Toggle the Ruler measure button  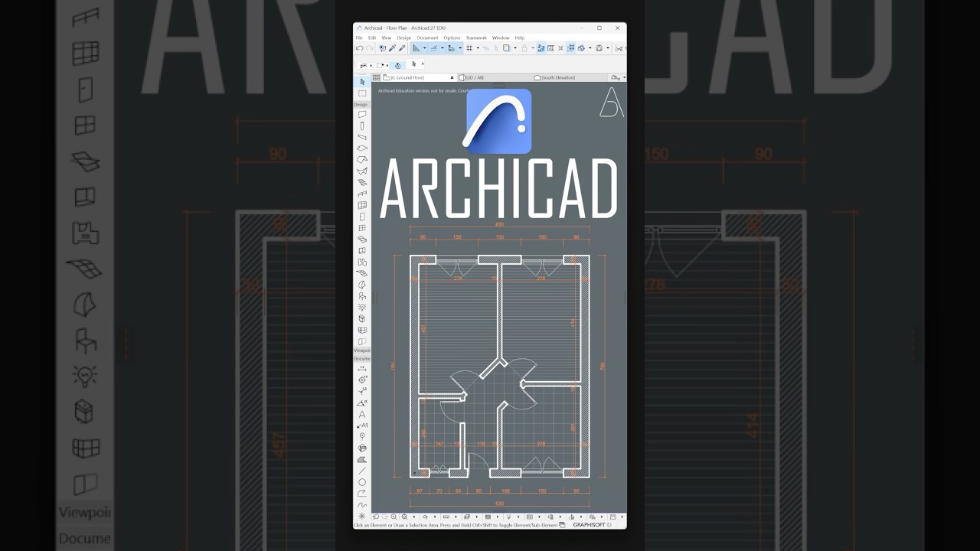(x=451, y=48)
